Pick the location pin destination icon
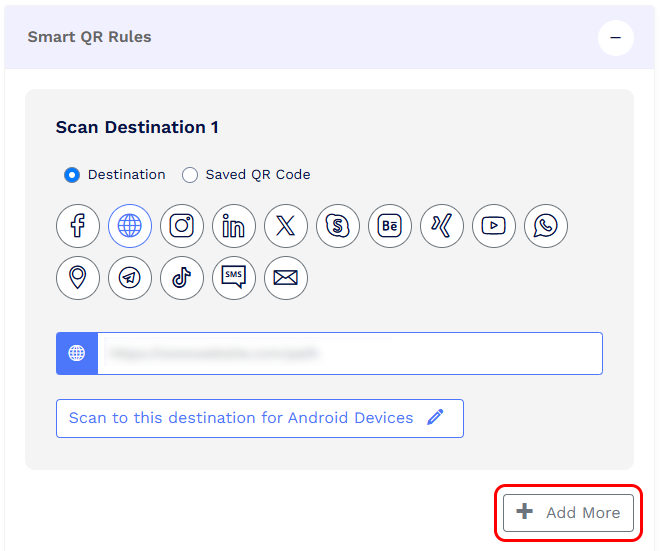The width and height of the screenshot is (661, 551). pos(78,278)
